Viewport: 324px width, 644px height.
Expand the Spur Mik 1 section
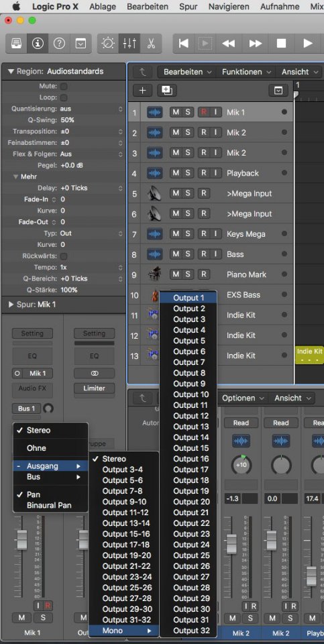pyautogui.click(x=11, y=305)
